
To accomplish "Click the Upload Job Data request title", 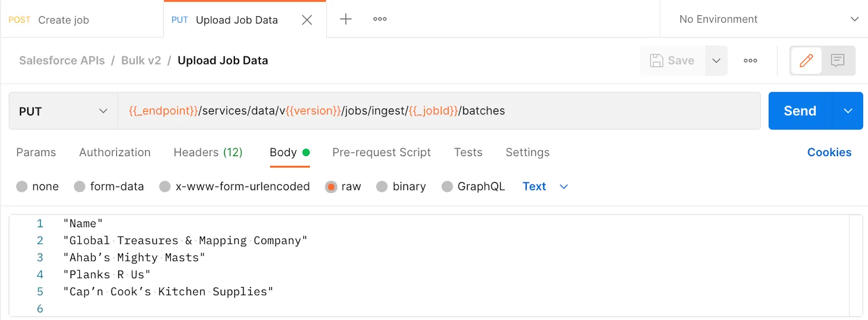I will tap(222, 61).
